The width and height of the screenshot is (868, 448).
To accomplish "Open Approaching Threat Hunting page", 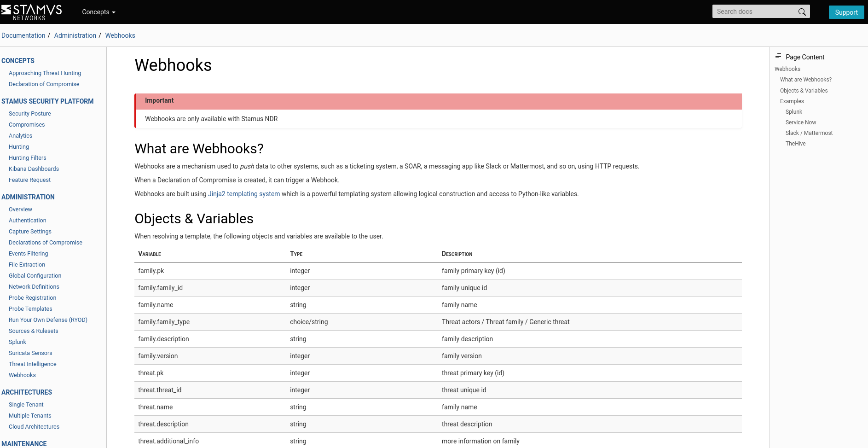I will tap(45, 73).
